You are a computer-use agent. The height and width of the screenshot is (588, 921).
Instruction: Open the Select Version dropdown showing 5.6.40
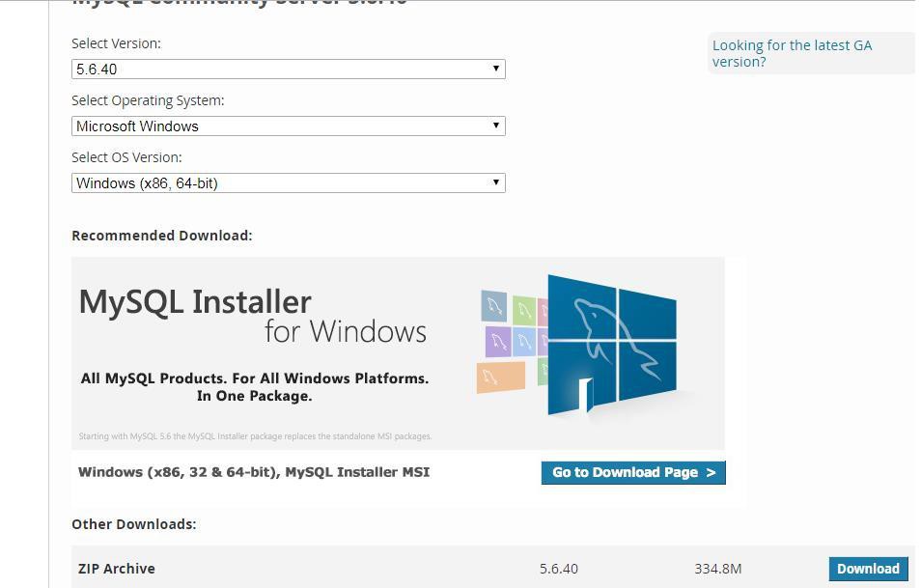click(x=289, y=70)
